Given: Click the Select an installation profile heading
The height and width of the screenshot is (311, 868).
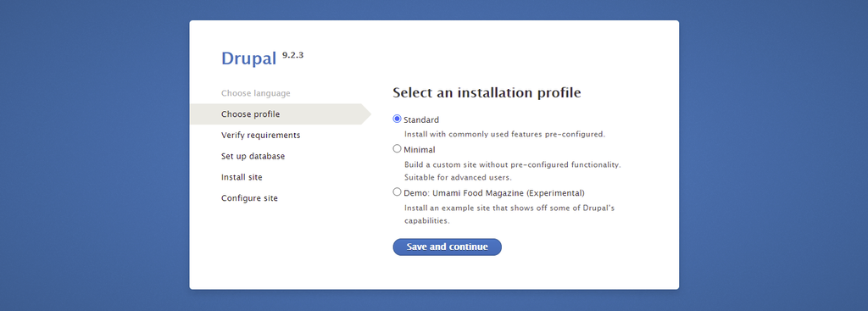Looking at the screenshot, I should pos(487,92).
